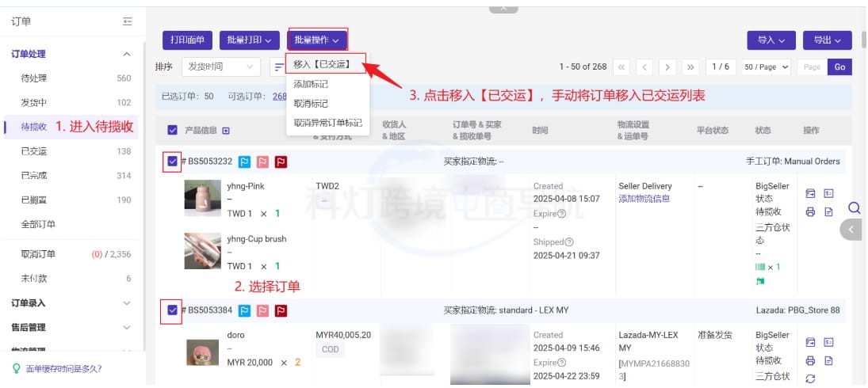Click archive icon for Manual Orders row
The height and width of the screenshot is (388, 868).
(810, 193)
